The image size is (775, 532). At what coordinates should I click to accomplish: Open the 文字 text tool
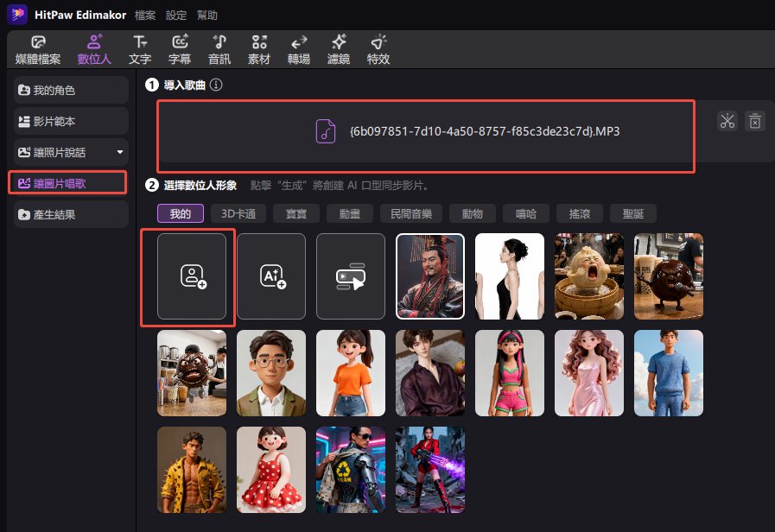pos(140,50)
